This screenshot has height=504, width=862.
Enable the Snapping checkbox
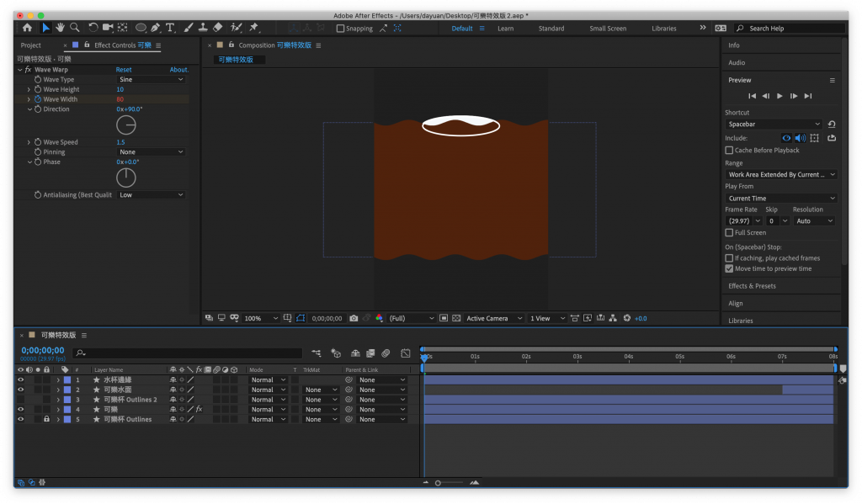[340, 29]
